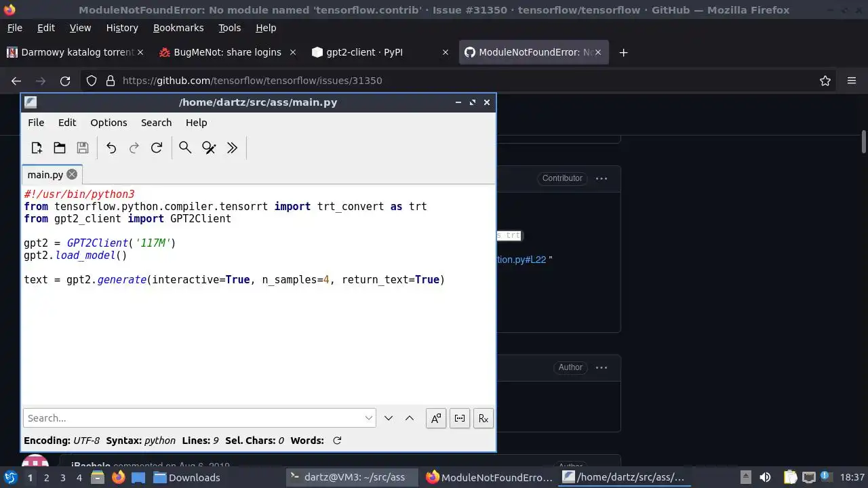The width and height of the screenshot is (868, 488).
Task: Open a new Firefox tab with plus
Action: [x=623, y=52]
